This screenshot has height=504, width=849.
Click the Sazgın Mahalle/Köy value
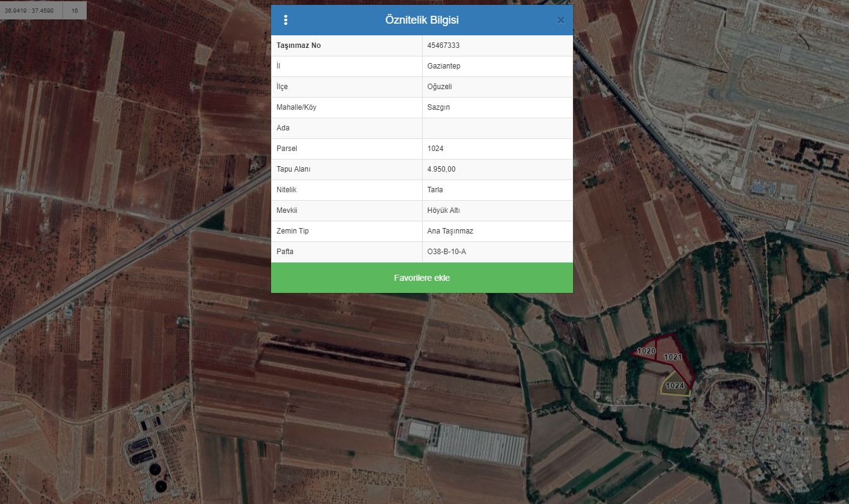(438, 107)
